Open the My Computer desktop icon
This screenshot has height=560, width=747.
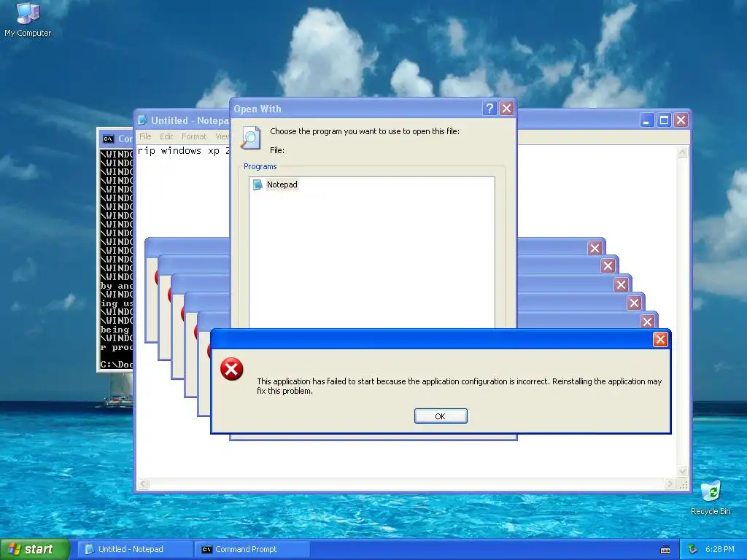coord(28,20)
